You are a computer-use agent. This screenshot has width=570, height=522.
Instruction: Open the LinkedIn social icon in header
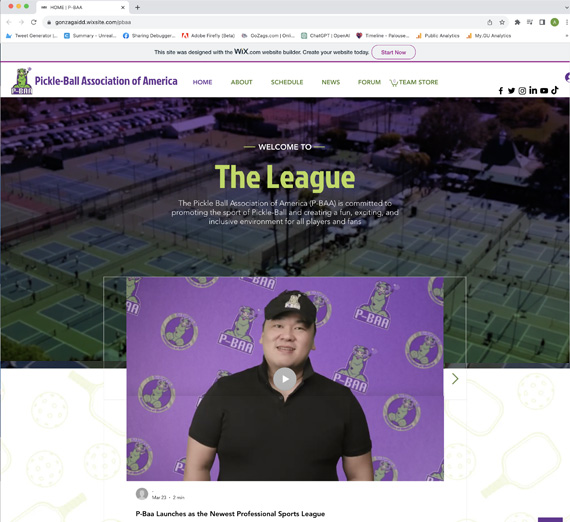click(533, 90)
